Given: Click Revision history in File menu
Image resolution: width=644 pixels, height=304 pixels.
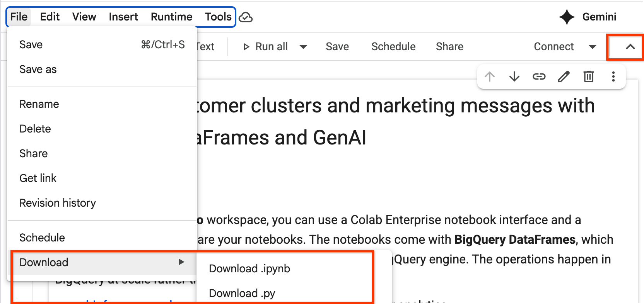Looking at the screenshot, I should coord(58,203).
